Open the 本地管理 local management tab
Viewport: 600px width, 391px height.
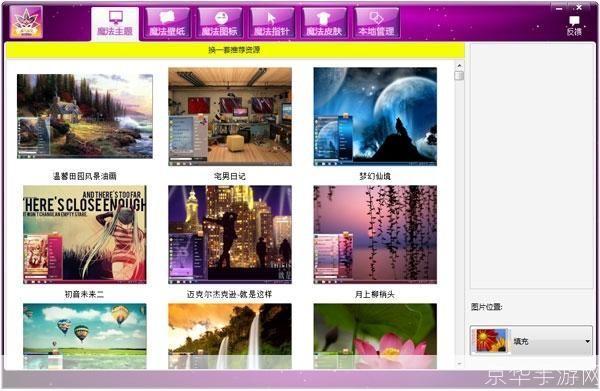(377, 23)
